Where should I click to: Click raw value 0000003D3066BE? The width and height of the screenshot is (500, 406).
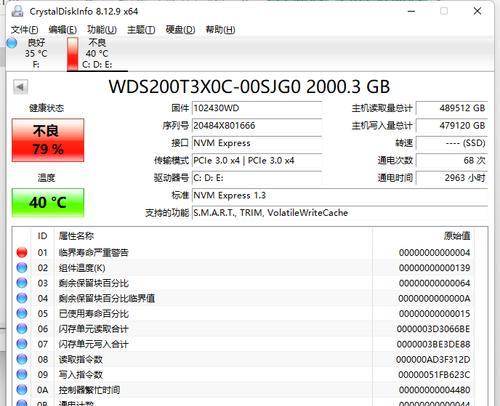point(433,329)
